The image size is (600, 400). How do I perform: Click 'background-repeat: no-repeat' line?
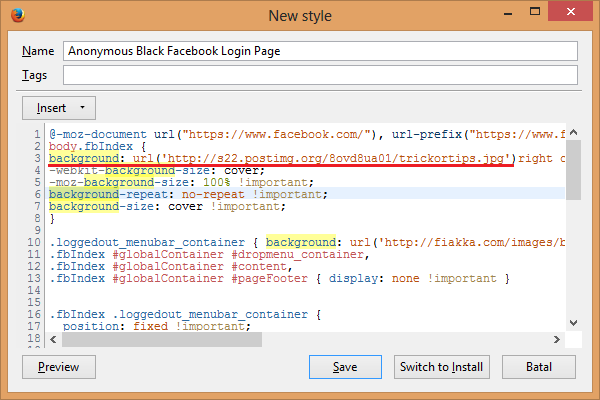pyautogui.click(x=188, y=194)
